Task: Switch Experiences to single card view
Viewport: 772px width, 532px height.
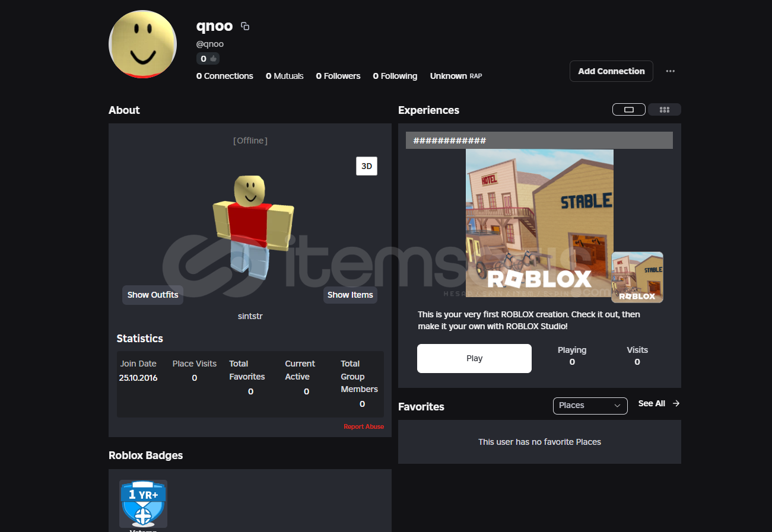Action: pos(629,110)
